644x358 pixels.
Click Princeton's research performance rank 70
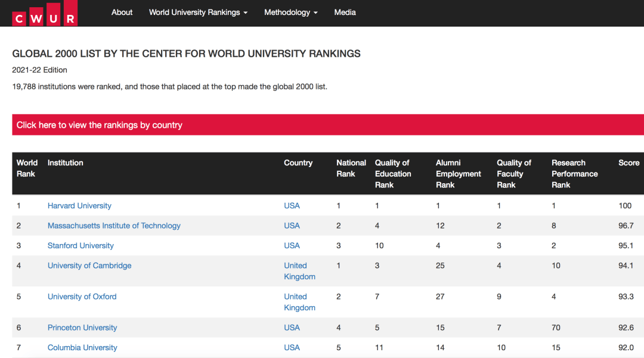tap(556, 328)
